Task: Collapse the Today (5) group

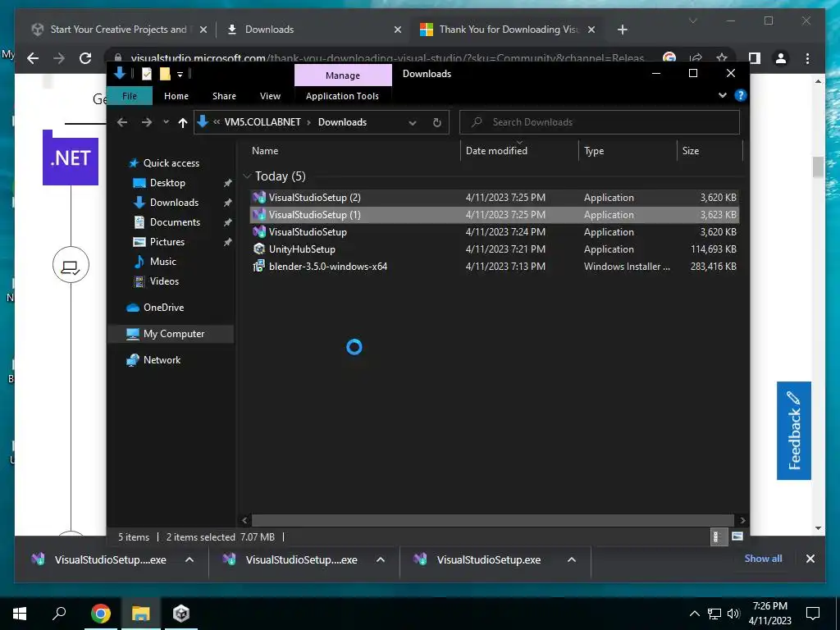Action: click(x=247, y=176)
